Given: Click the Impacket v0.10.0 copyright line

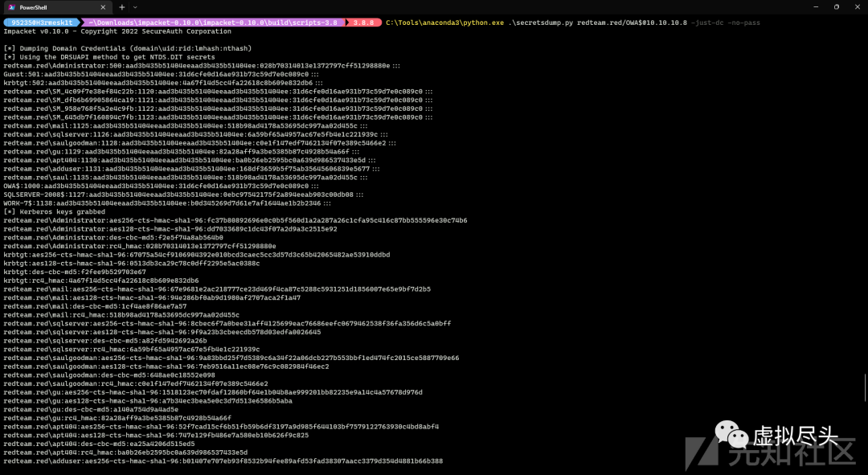Looking at the screenshot, I should click(x=117, y=31).
